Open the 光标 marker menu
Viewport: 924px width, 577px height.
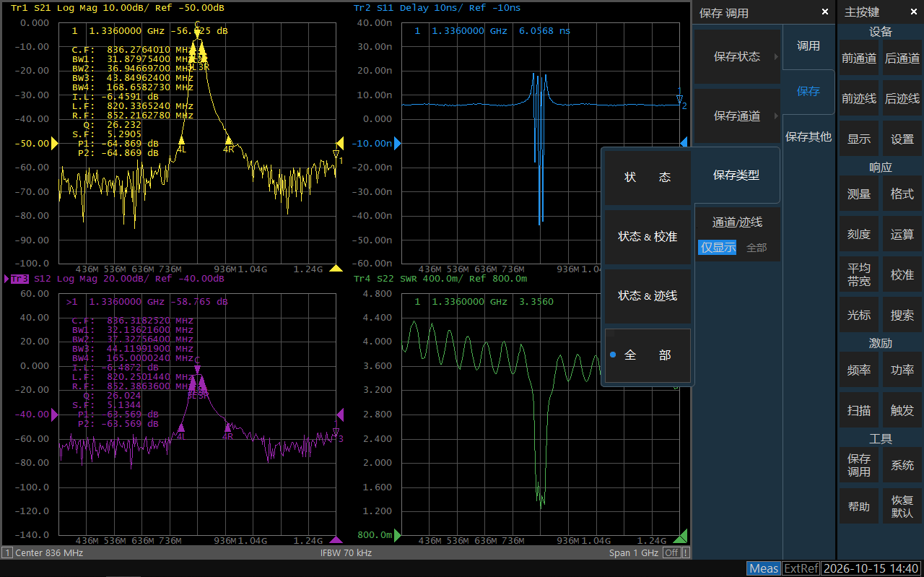pos(859,316)
